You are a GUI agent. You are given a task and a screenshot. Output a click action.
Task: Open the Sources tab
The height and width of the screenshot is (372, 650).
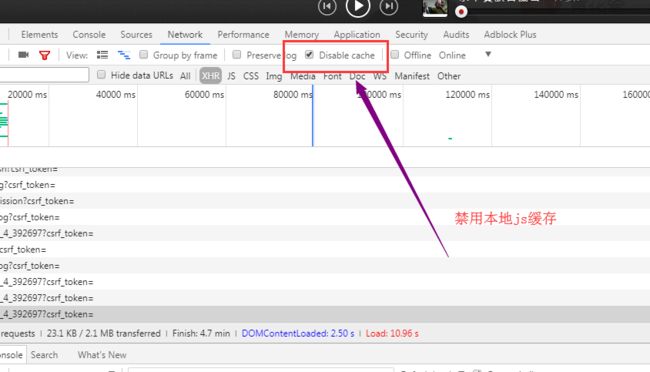[x=136, y=34]
